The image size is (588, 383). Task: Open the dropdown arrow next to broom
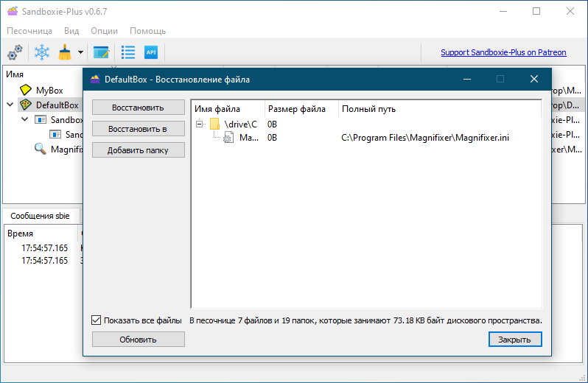[80, 52]
